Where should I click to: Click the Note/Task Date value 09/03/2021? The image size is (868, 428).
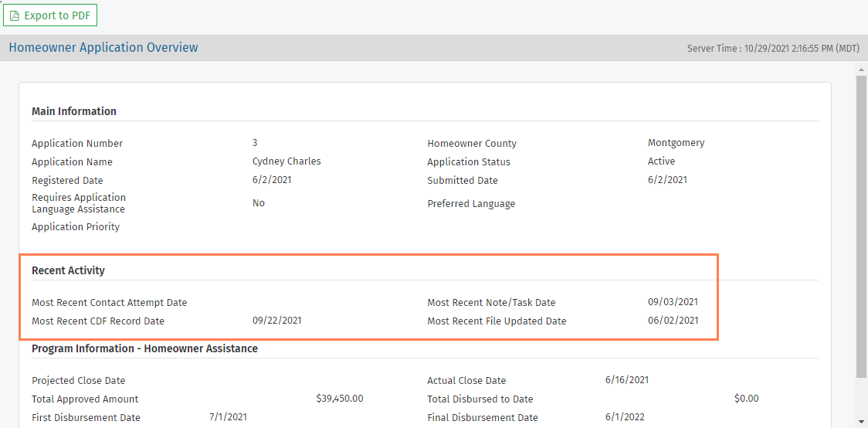[673, 302]
